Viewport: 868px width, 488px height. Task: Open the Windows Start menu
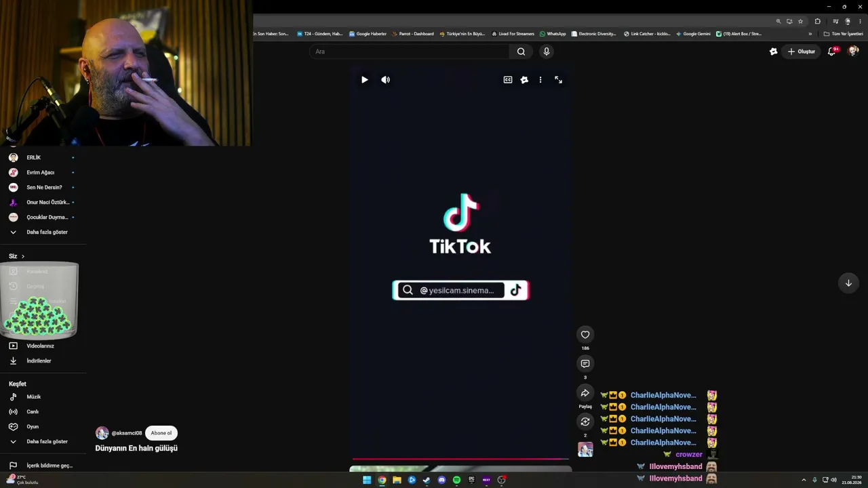367,480
